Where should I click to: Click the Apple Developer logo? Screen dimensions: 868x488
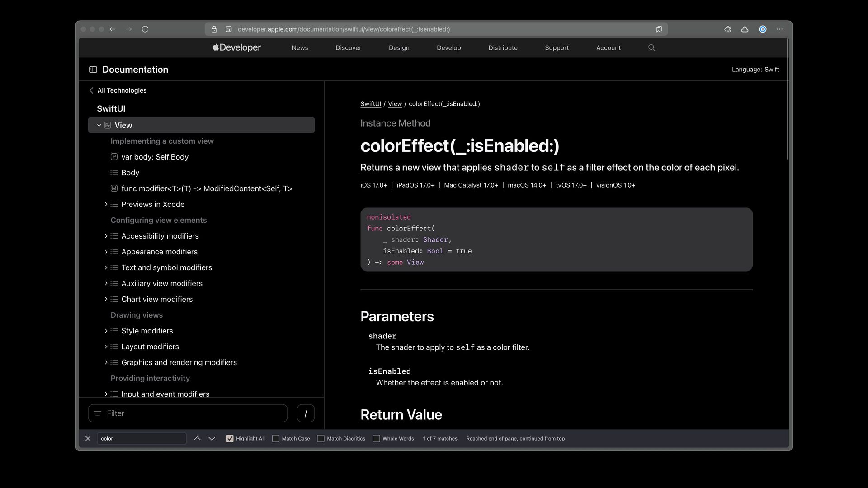click(237, 47)
